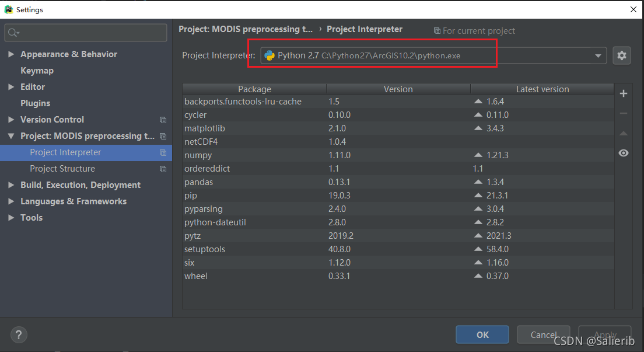Click the interpreter settings gear icon
Viewport: 644px width, 352px height.
tap(621, 55)
